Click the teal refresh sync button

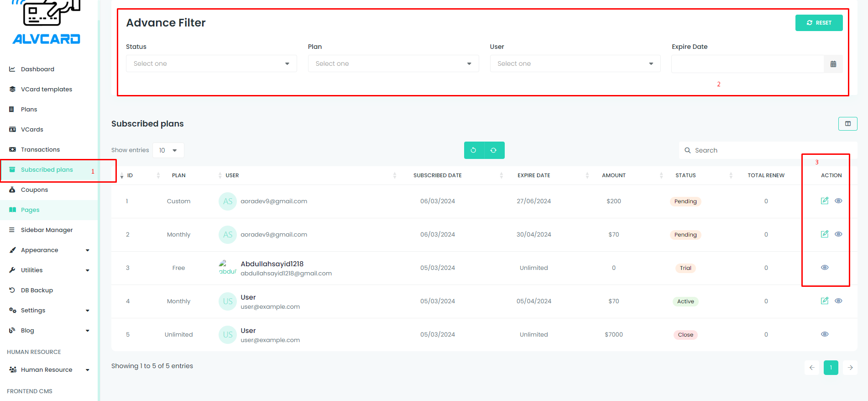coord(494,150)
